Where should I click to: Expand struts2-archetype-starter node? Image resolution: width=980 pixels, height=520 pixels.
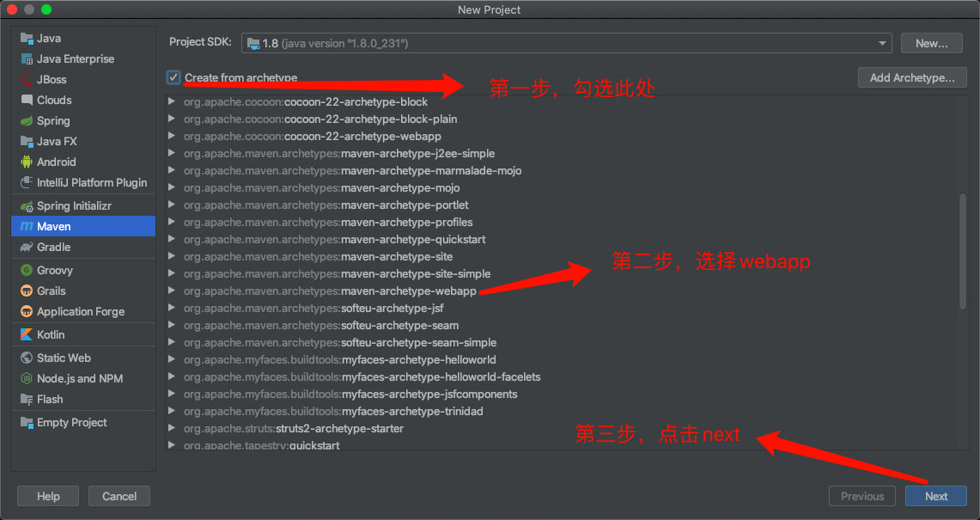(x=172, y=428)
